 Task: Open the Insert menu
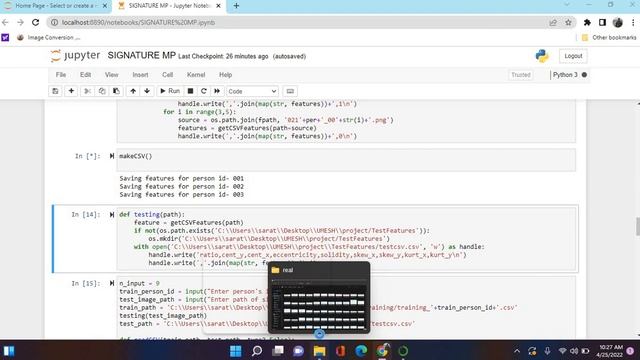pyautogui.click(x=140, y=75)
